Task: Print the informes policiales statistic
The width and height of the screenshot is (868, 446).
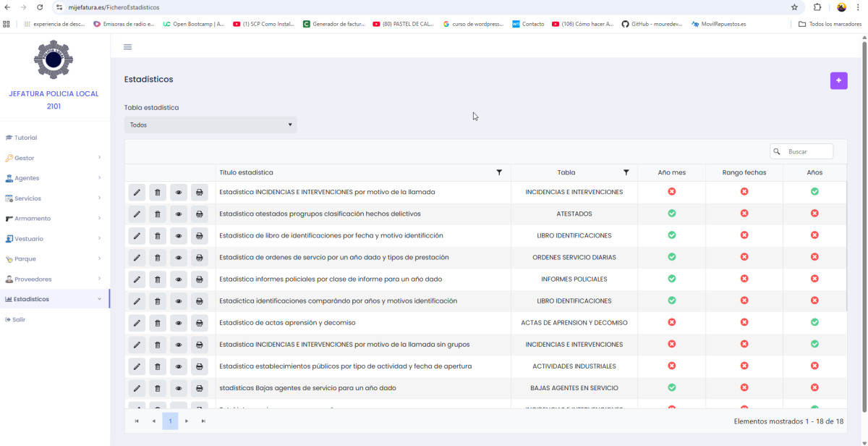Action: tap(200, 279)
